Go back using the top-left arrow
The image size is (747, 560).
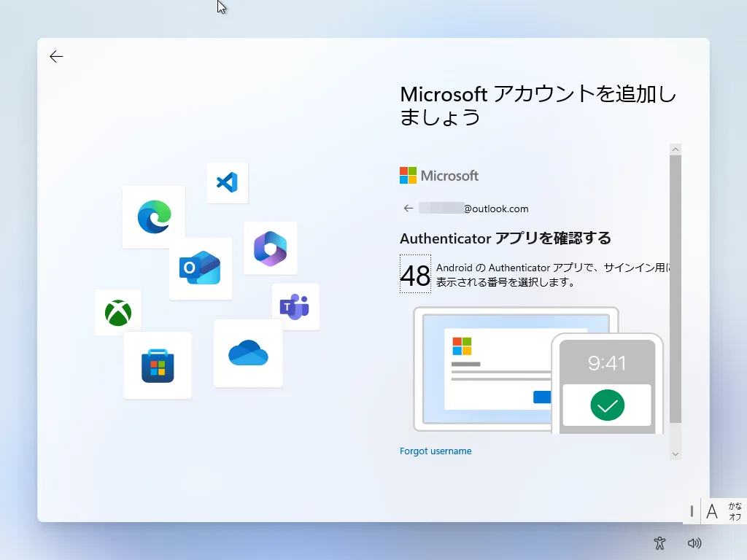coord(56,56)
